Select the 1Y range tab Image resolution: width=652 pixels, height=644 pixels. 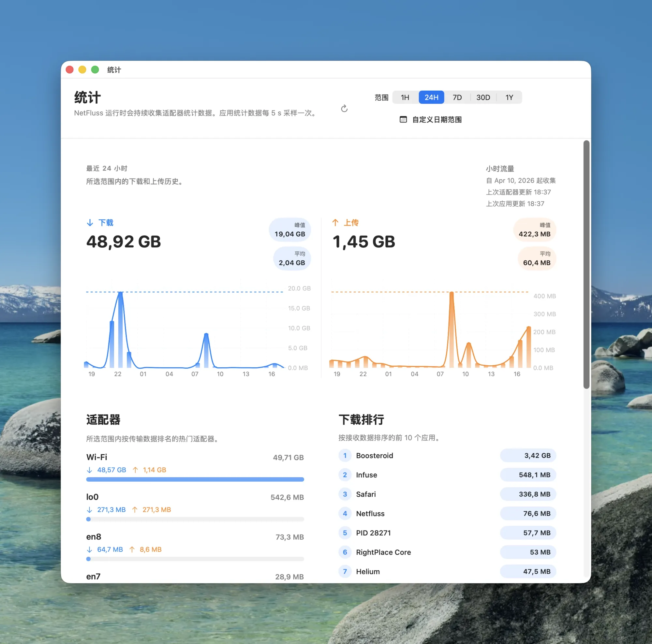pos(509,97)
